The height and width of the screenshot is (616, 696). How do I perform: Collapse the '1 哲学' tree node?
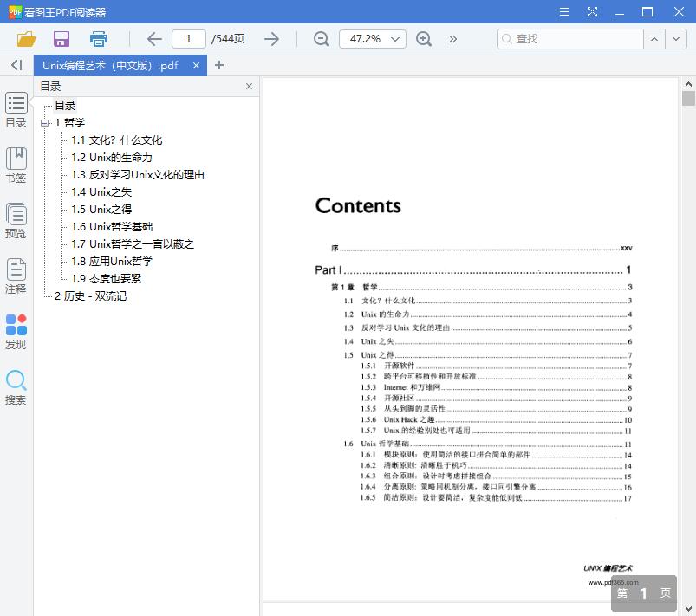[44, 123]
